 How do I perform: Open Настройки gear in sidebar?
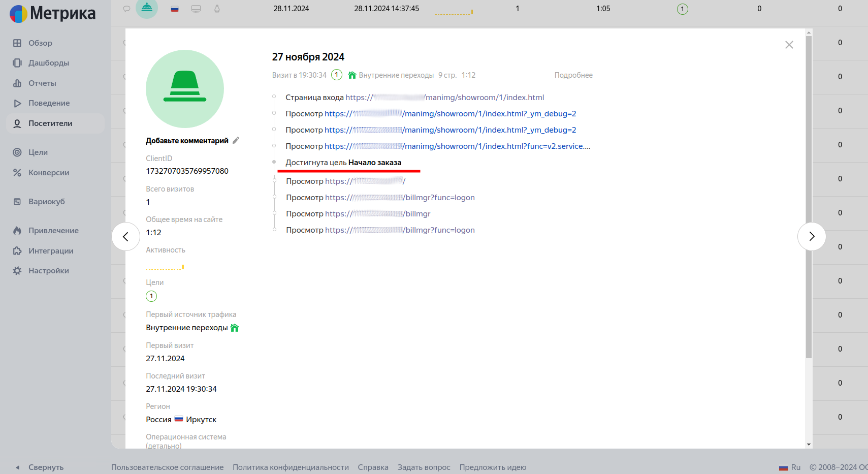click(48, 271)
